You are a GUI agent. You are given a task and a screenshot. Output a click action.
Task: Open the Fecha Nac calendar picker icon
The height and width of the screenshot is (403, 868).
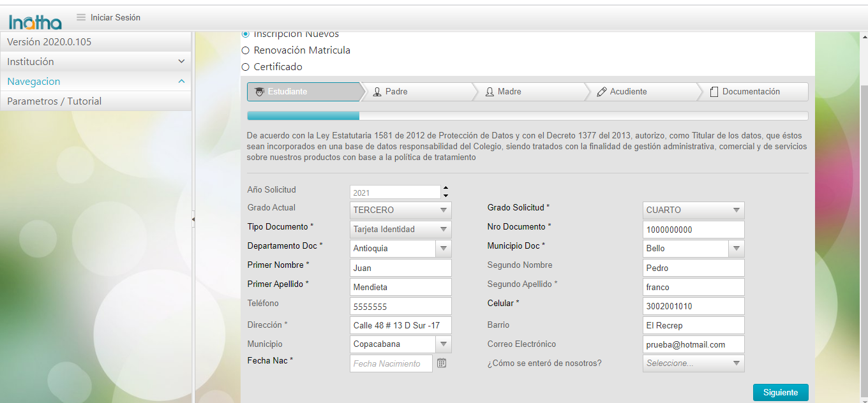[442, 363]
